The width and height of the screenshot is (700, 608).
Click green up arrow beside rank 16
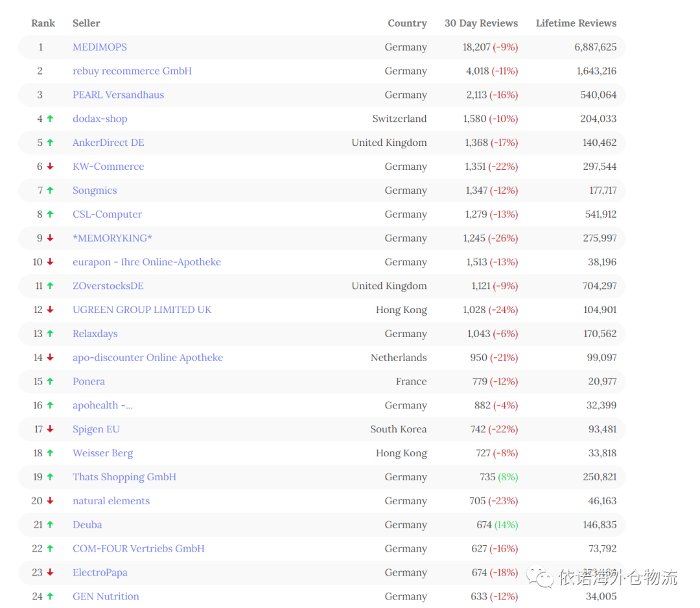pos(50,405)
